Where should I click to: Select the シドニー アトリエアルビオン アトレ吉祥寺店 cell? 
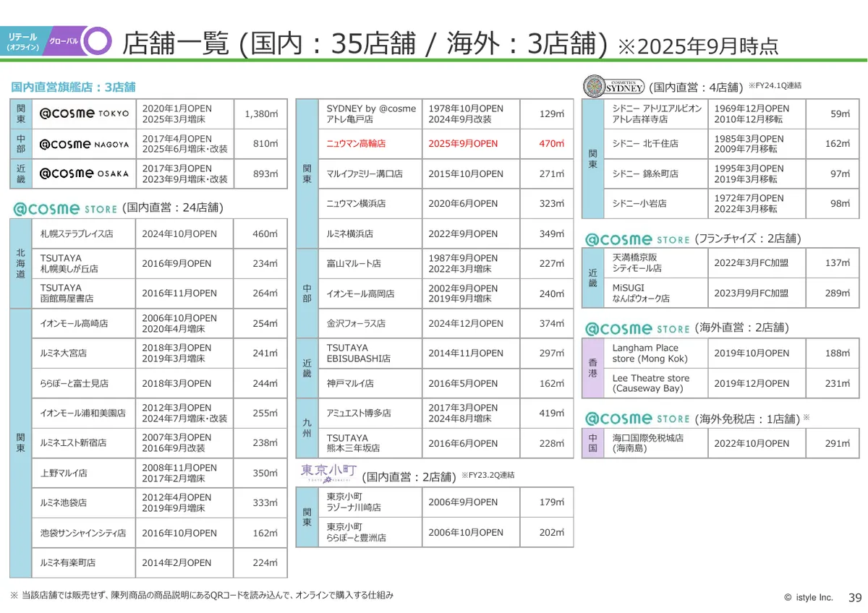(x=655, y=114)
